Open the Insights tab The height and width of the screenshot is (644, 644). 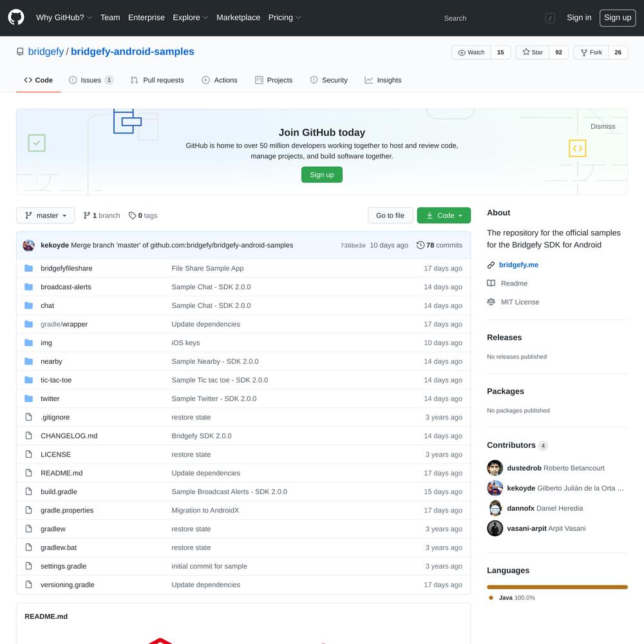point(383,80)
